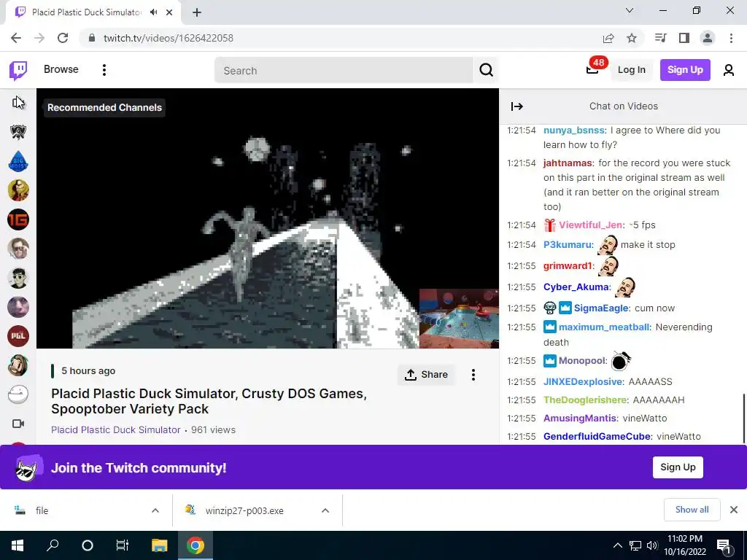This screenshot has height=560, width=747.
Task: Open File Explorer from taskbar
Action: pos(159,545)
